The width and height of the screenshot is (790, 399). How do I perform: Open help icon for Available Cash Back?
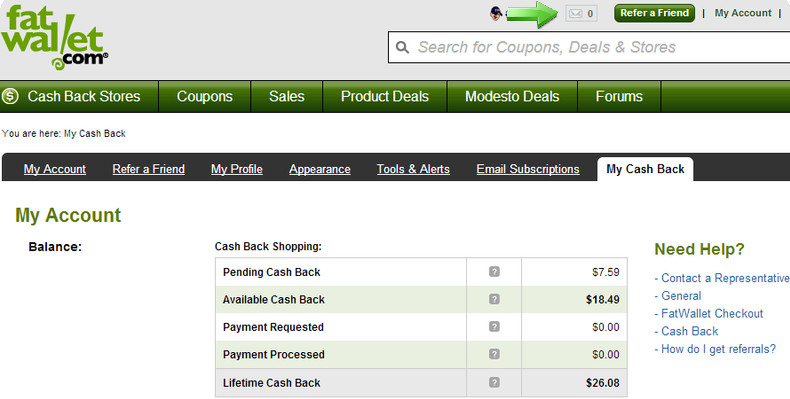pos(494,299)
